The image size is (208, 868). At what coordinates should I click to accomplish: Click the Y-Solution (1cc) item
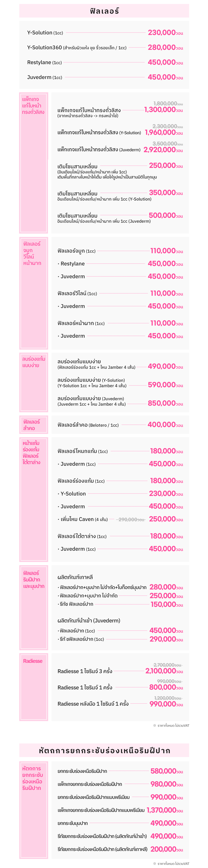[45, 33]
